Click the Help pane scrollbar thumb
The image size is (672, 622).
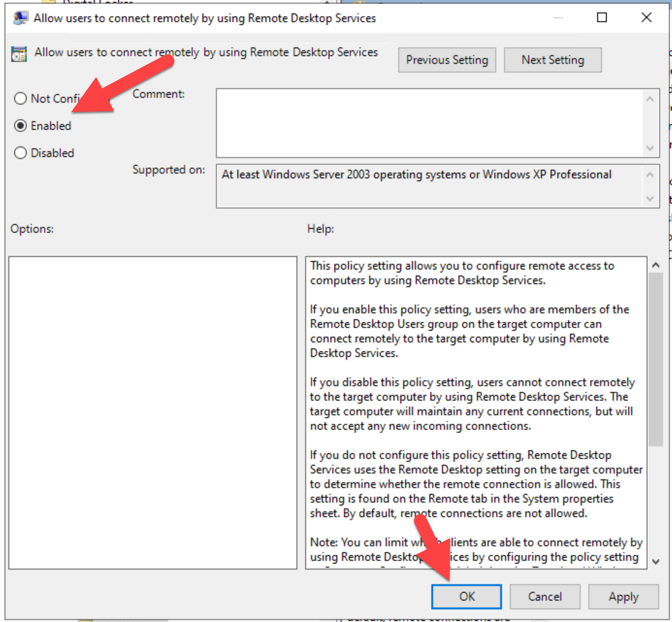656,359
